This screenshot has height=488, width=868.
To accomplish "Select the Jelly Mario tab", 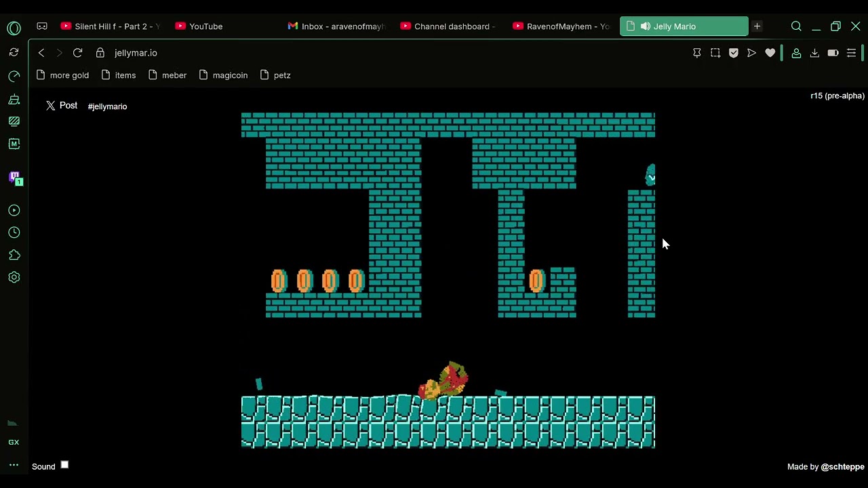I will click(x=684, y=26).
